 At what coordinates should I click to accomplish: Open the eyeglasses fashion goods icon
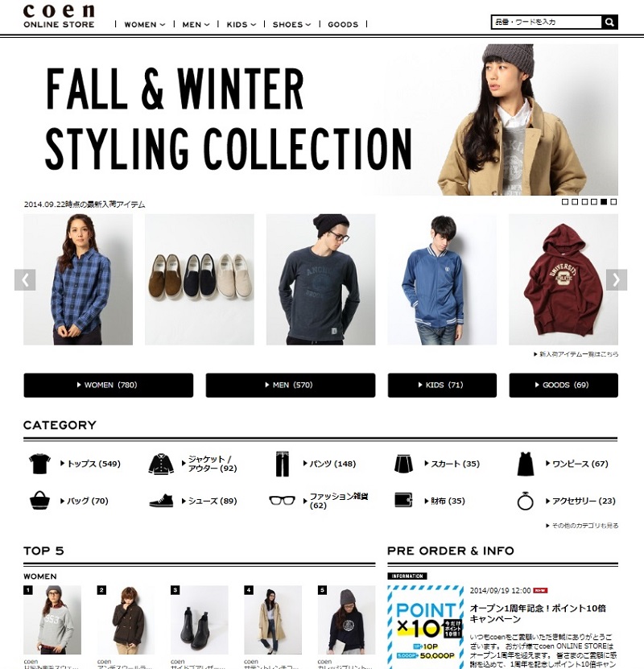click(x=282, y=500)
